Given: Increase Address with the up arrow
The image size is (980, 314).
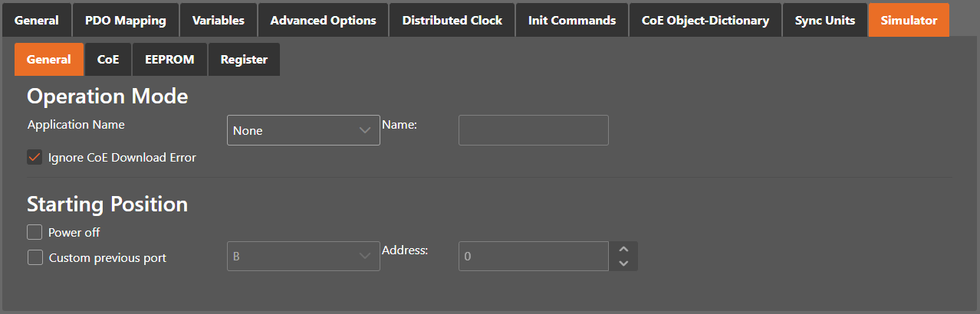Looking at the screenshot, I should pos(623,250).
